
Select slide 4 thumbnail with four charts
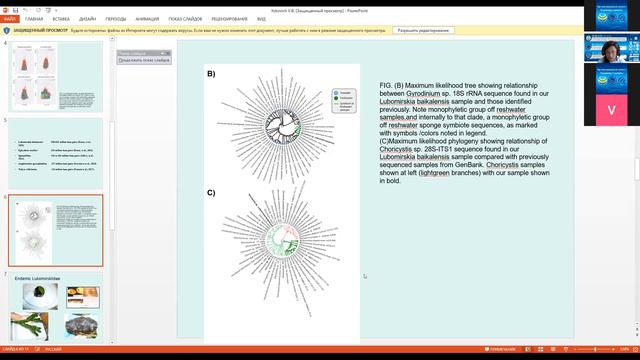point(56,76)
